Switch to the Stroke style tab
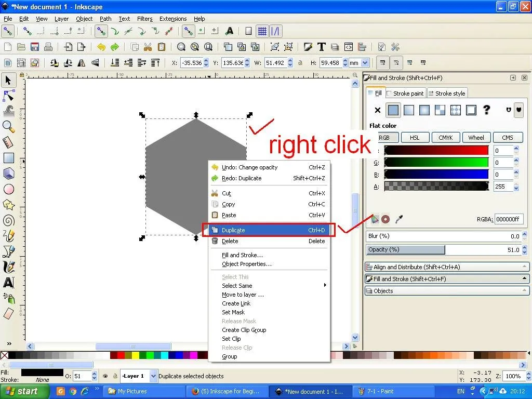Image resolution: width=532 pixels, height=399 pixels. point(447,94)
